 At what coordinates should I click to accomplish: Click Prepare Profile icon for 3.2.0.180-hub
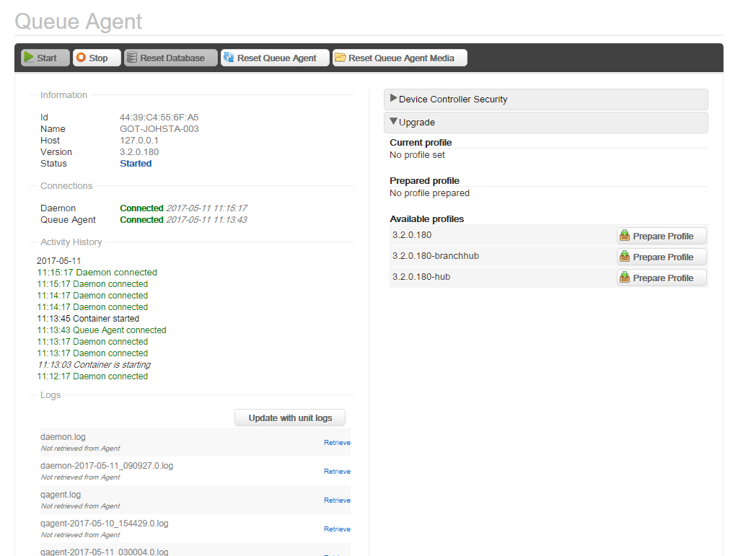625,278
